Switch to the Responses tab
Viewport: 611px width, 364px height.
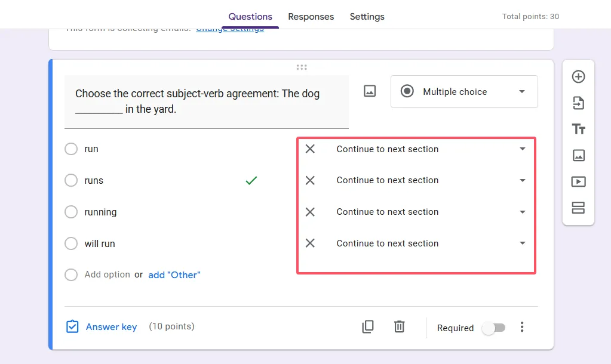[311, 17]
